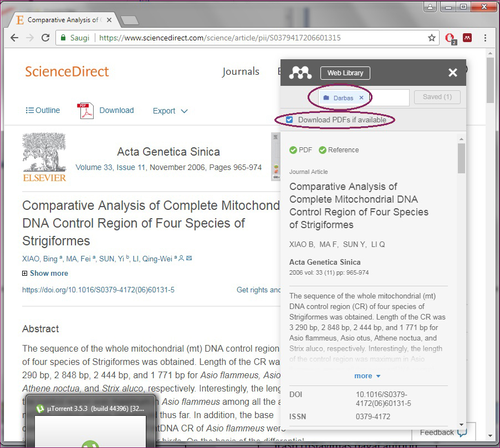This screenshot has width=500, height=448.
Task: Open the Journals menu item
Action: click(241, 71)
